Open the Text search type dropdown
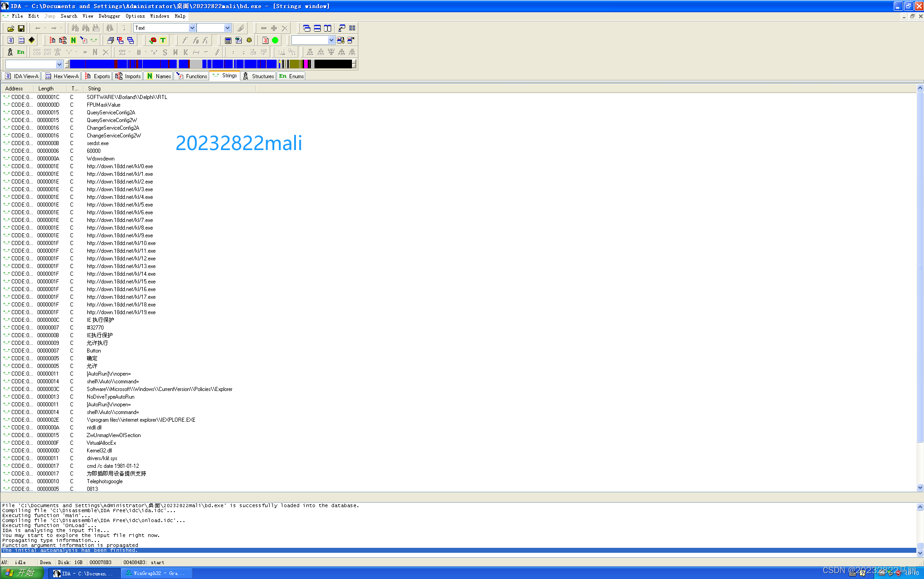 [x=192, y=28]
